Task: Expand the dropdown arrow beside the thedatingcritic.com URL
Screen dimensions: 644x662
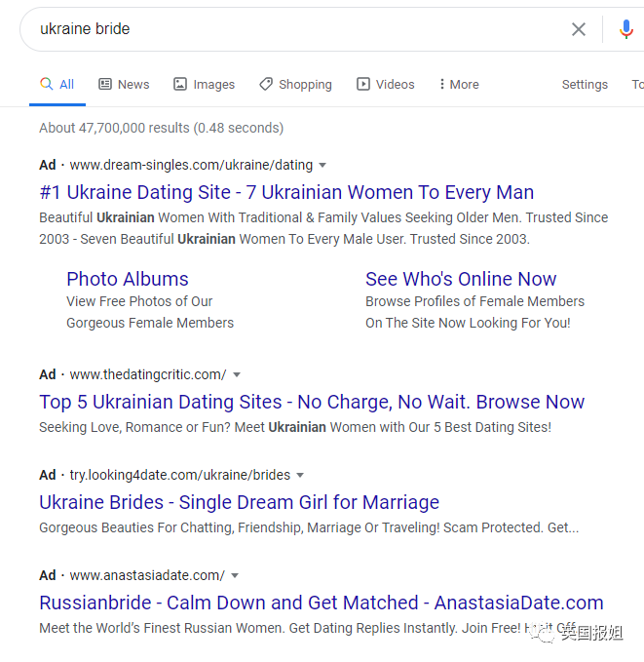Action: 237,374
